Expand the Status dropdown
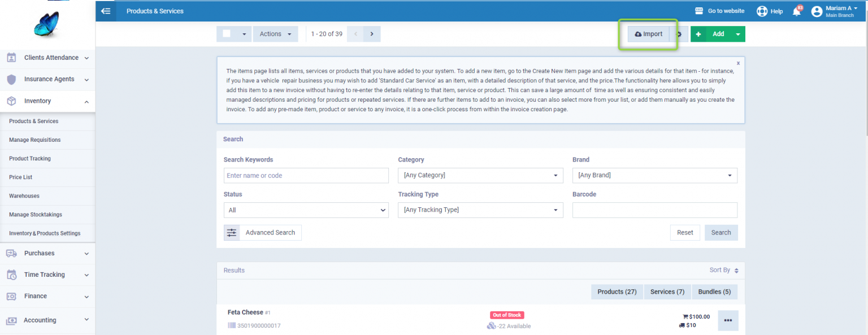This screenshot has height=335, width=868. 306,210
